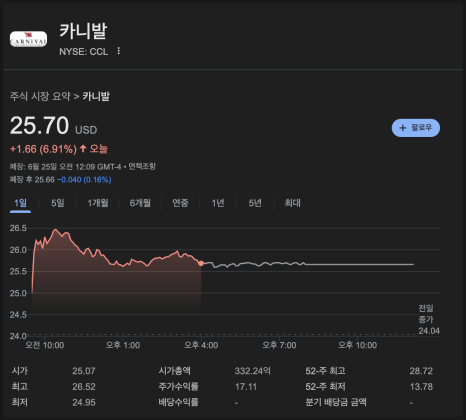Click the +1.66 (6.91%) change text
This screenshot has height=420, width=466.
pos(43,149)
